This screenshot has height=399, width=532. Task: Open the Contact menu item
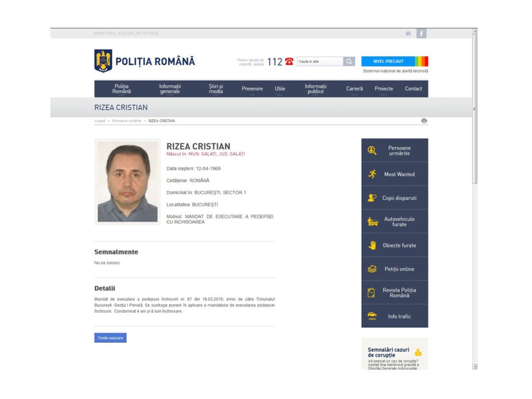(x=413, y=89)
